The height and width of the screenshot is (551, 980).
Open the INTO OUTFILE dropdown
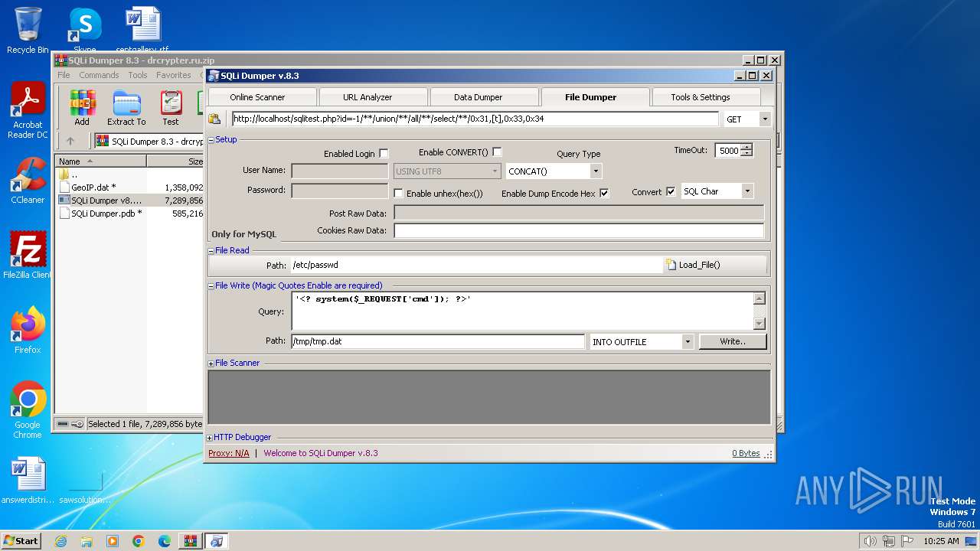[688, 342]
